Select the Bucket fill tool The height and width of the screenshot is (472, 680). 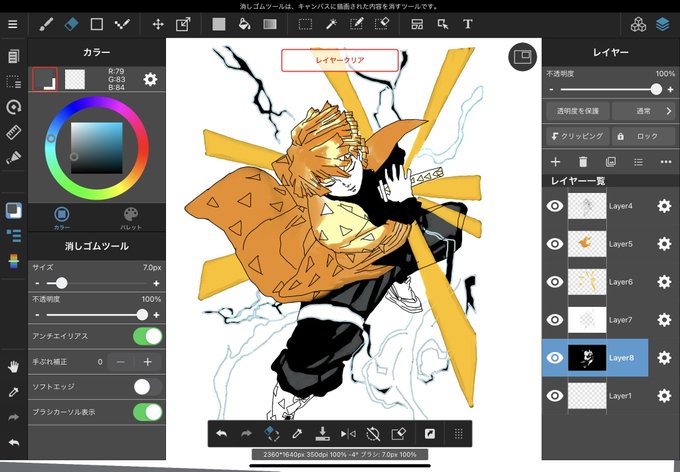(245, 24)
